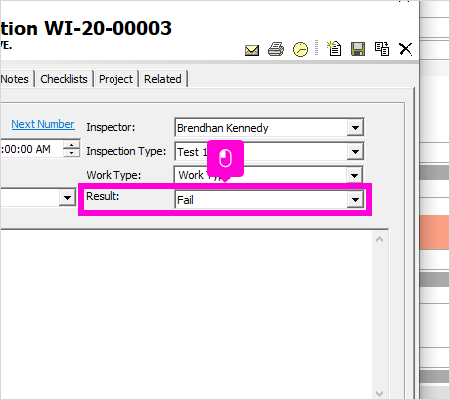The image size is (450, 400).
Task: Click the Fail result field
Action: pos(261,200)
